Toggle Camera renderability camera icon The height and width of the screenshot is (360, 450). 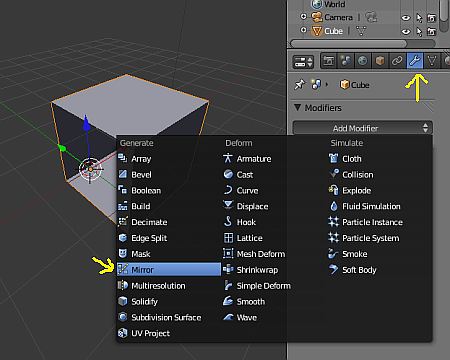coord(431,18)
